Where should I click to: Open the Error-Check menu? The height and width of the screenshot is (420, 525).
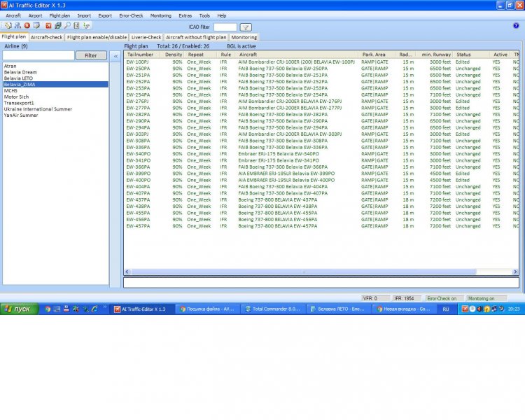click(131, 15)
